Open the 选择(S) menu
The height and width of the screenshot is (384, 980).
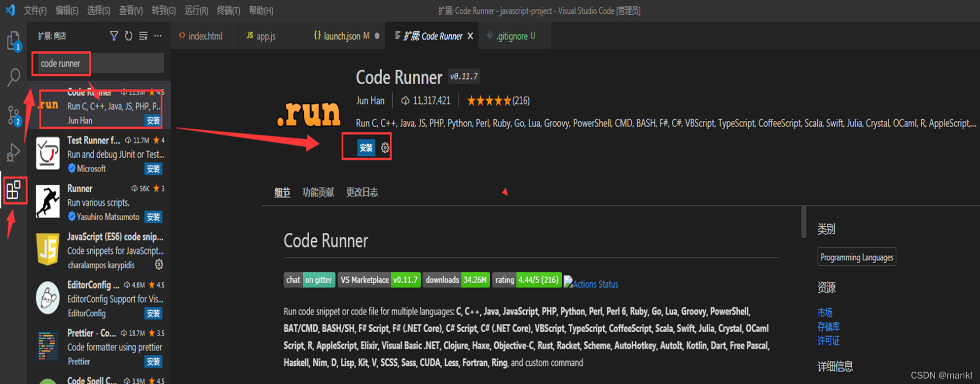click(99, 10)
